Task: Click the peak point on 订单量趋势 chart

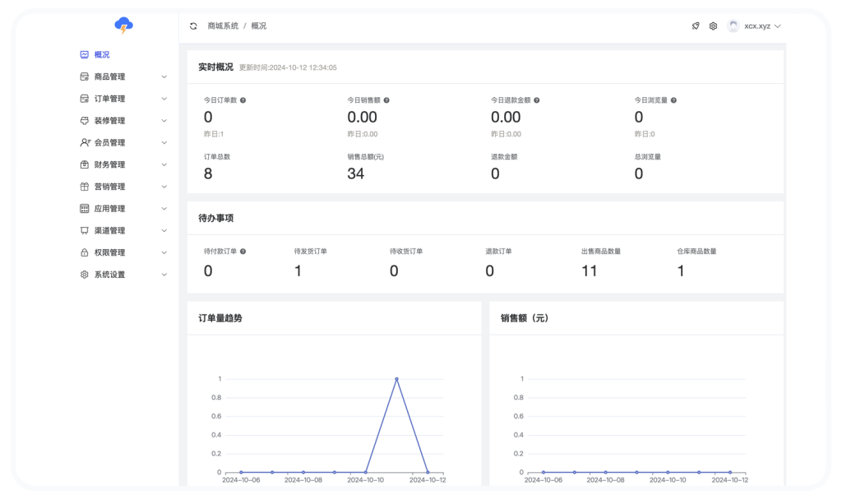Action: coord(397,379)
